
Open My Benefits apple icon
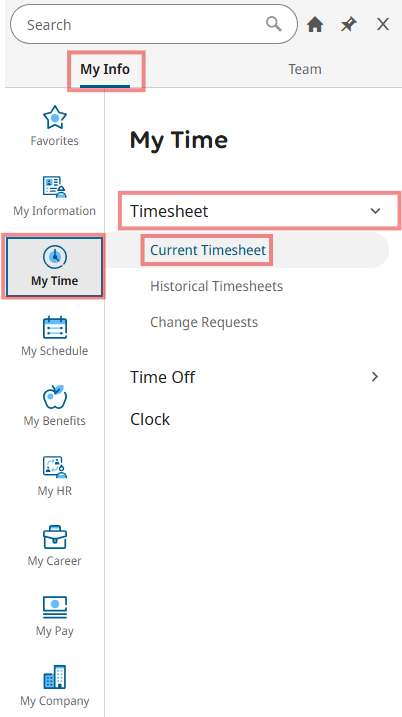coord(54,397)
